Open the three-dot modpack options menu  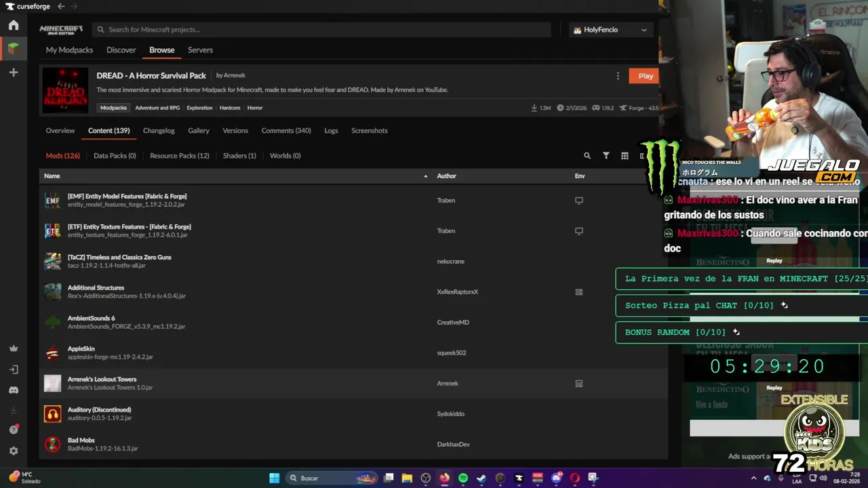pyautogui.click(x=617, y=76)
